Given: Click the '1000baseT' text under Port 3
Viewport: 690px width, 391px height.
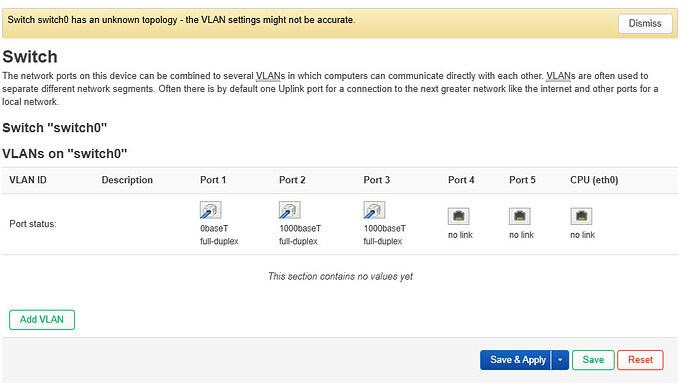Looking at the screenshot, I should 385,229.
